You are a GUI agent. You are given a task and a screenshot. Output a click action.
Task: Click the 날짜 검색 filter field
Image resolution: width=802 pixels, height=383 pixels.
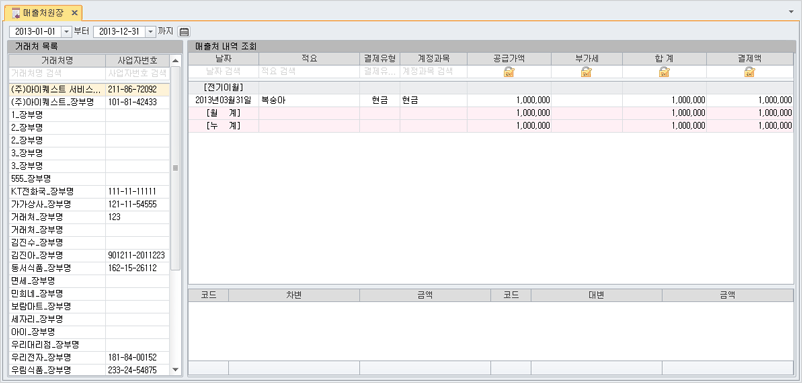[224, 72]
